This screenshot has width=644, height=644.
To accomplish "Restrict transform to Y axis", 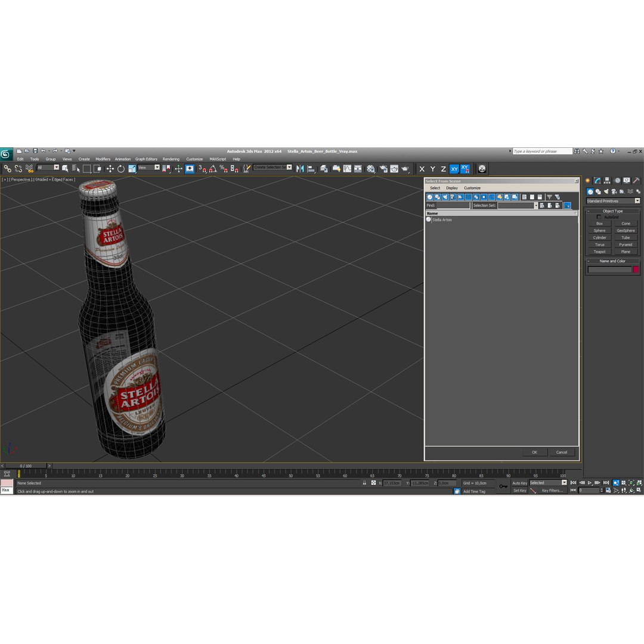I will point(432,169).
